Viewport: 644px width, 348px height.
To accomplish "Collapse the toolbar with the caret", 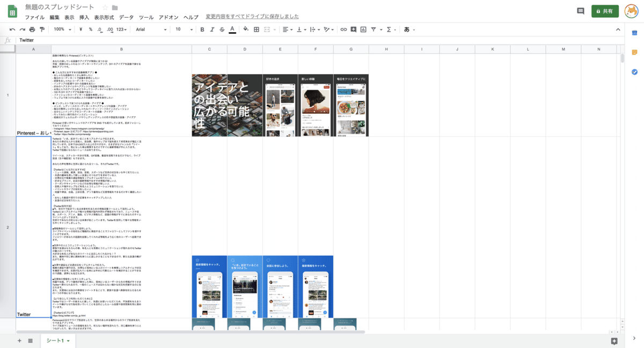I will (617, 29).
